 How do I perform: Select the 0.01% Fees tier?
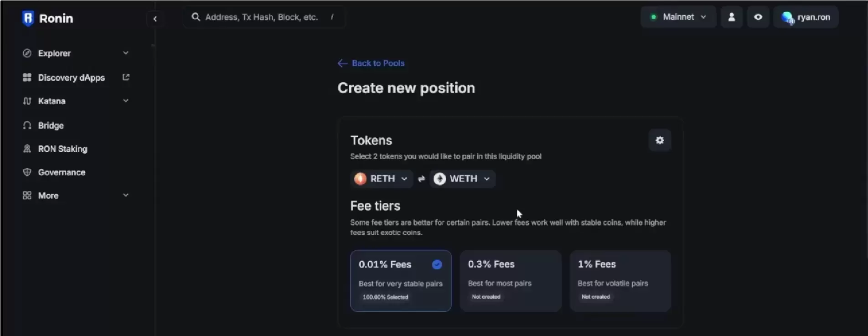pos(401,280)
